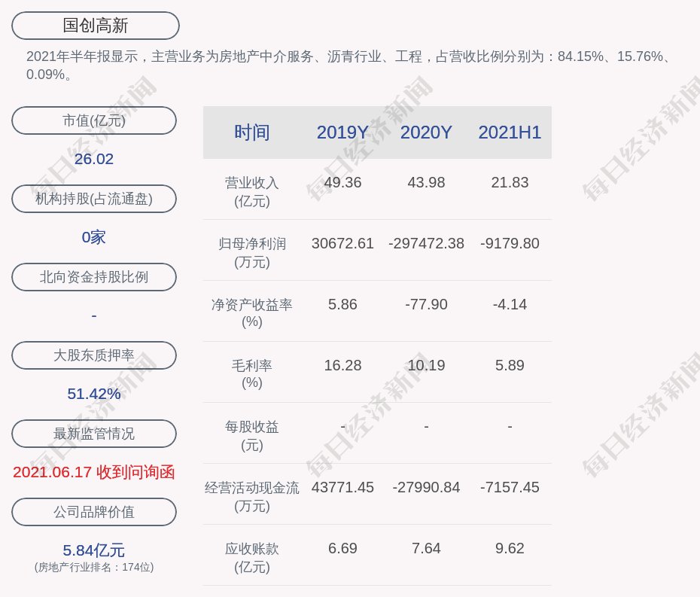Click return on equity value 5.86
Screen dimensions: 700x597
coord(342,305)
